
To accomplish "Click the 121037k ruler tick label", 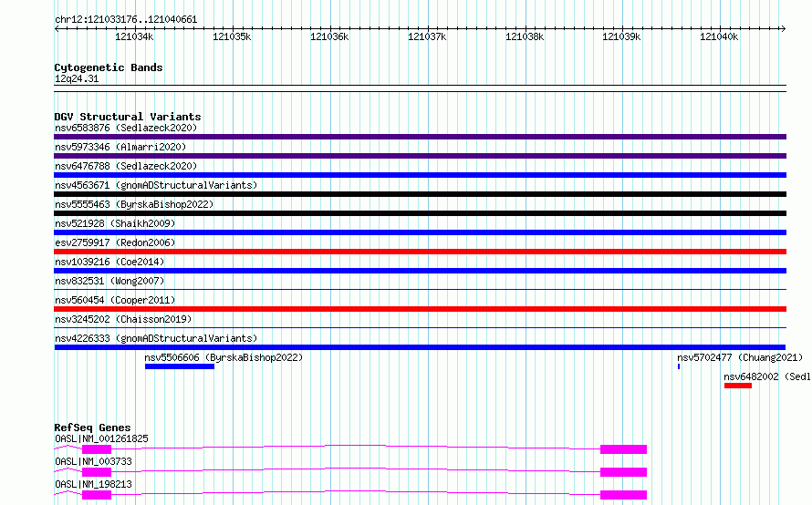I will [427, 36].
